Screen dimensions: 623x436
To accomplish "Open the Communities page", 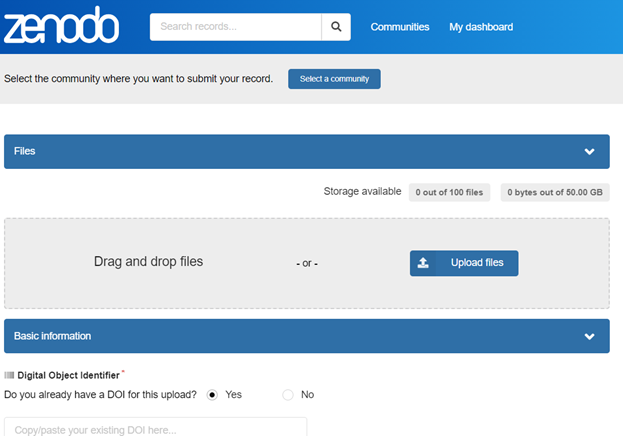I will [x=399, y=27].
